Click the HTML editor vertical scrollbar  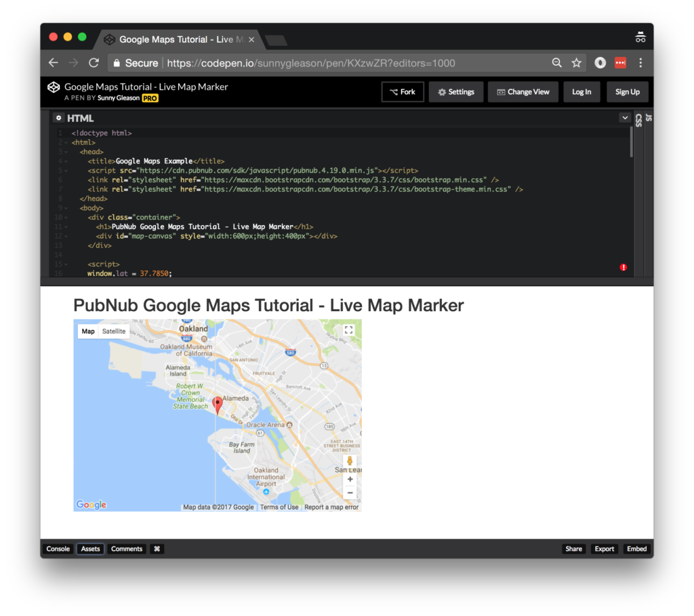632,142
